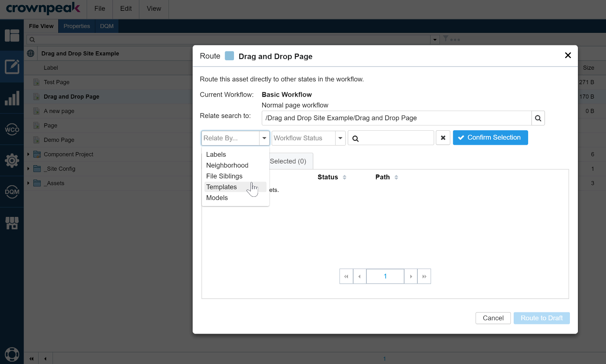This screenshot has height=364, width=606.
Task: Click the A new page file icon
Action: click(36, 111)
